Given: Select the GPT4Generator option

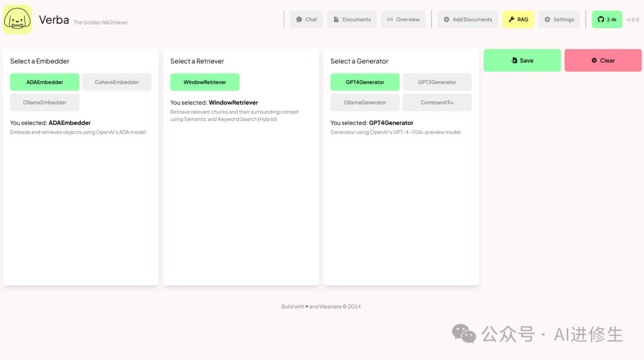Looking at the screenshot, I should point(365,82).
